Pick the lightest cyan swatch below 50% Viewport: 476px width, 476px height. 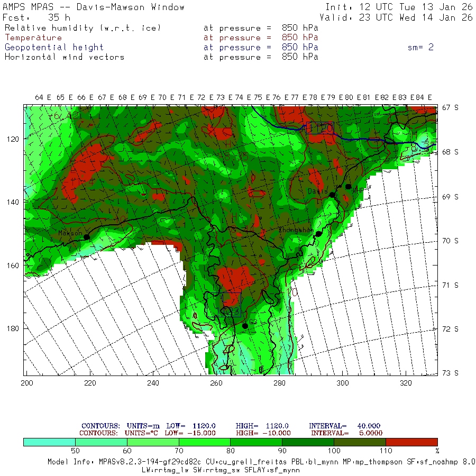(50, 442)
